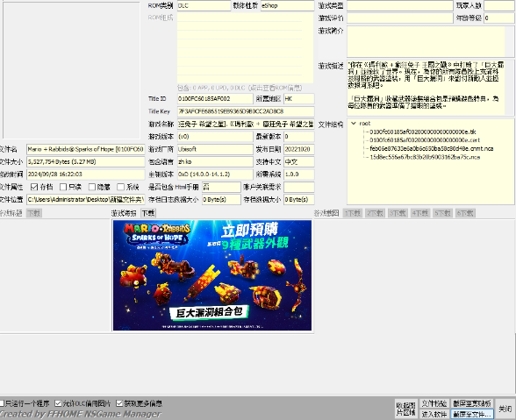
Task: Click the 游戏厂商 field showing Ubisoft
Action: pos(215,149)
